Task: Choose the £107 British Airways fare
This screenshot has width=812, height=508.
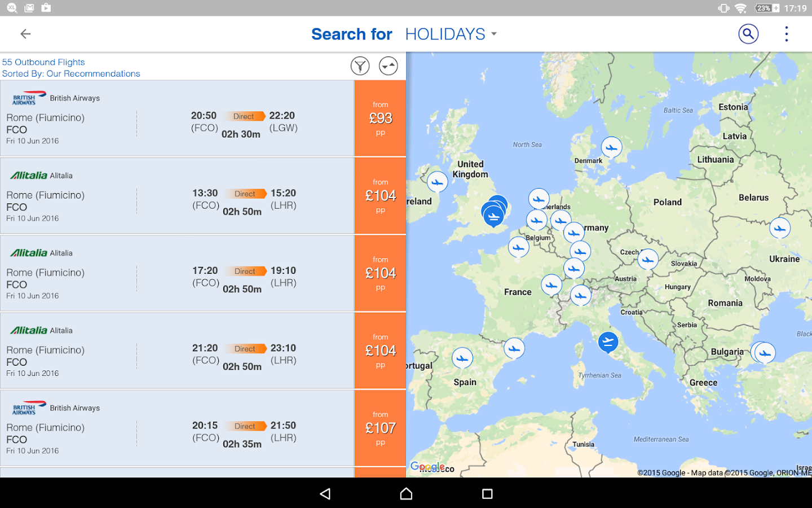Action: [381, 428]
